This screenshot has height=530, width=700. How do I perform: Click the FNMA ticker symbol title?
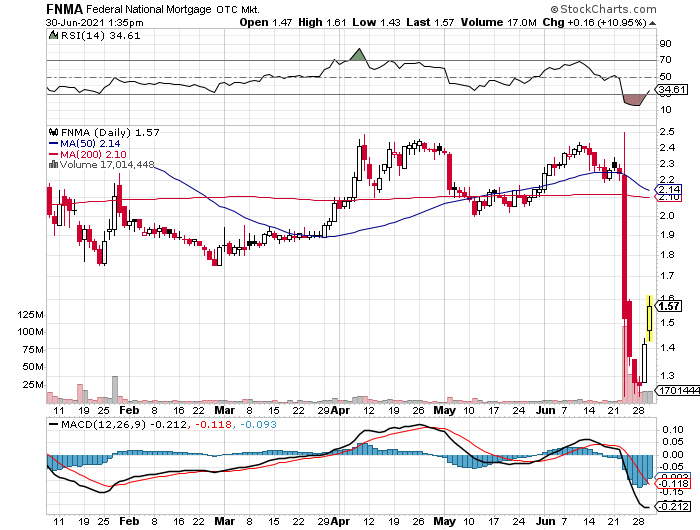[x=65, y=9]
